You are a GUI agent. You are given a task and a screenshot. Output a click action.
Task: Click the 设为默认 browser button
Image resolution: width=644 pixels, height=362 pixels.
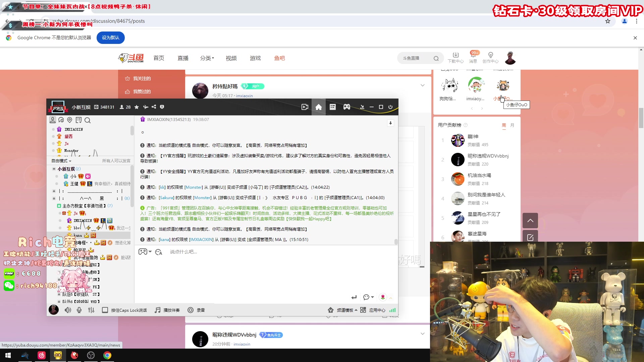(110, 38)
